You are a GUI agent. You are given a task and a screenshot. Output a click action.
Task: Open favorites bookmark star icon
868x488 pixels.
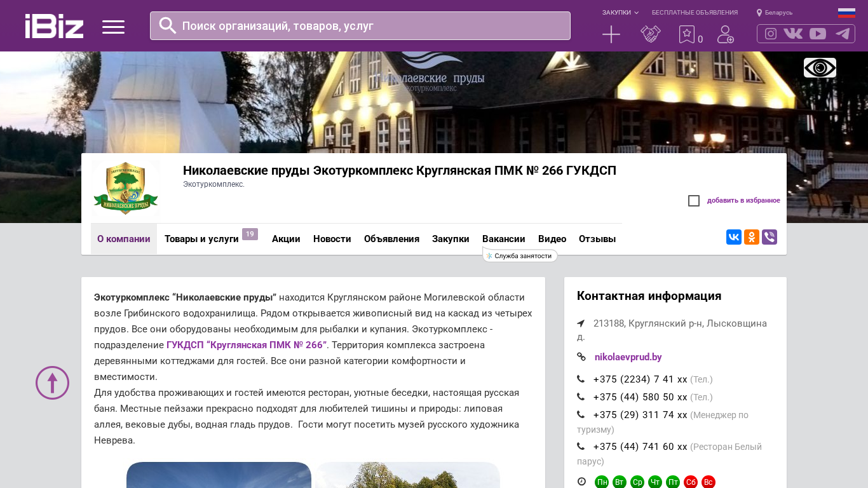pos(687,34)
